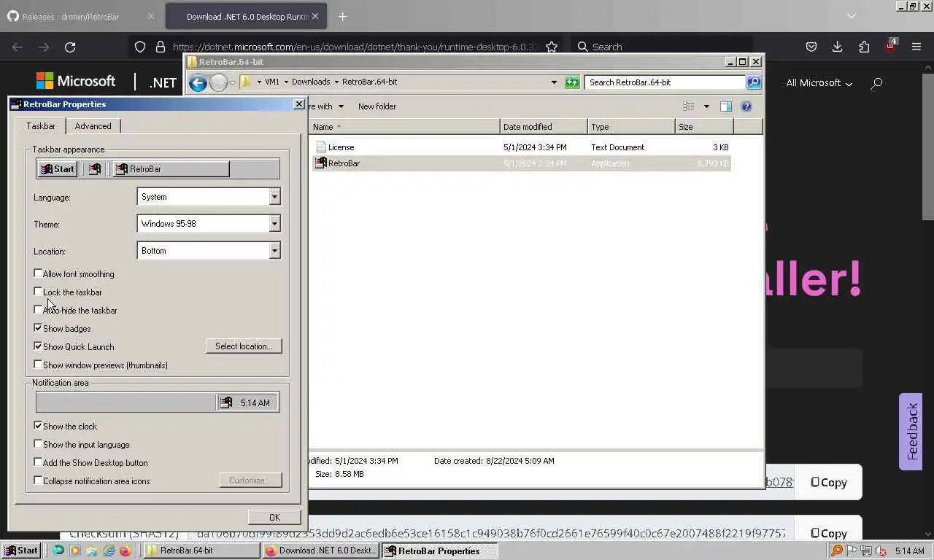The width and height of the screenshot is (934, 560).
Task: Uncheck Show badges
Action: tap(38, 328)
